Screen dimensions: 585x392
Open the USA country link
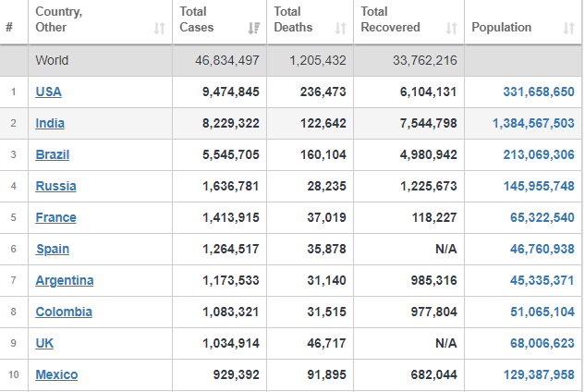48,92
